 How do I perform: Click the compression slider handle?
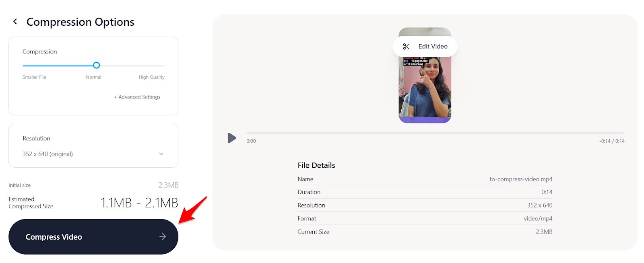point(97,65)
